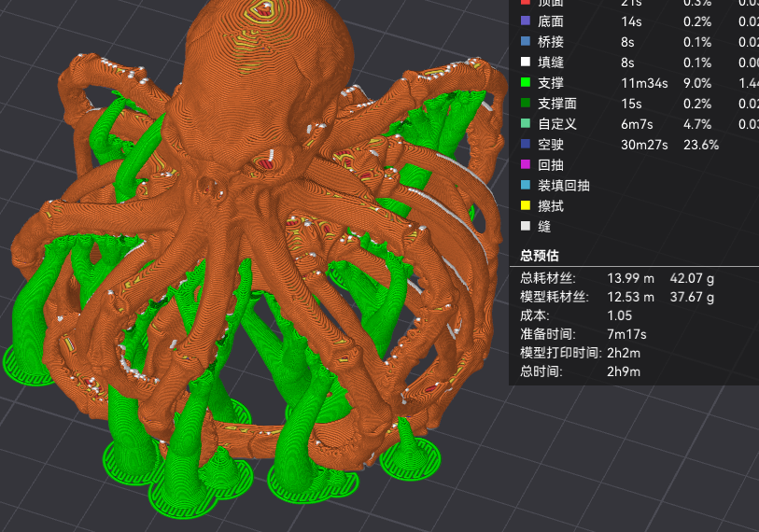Click the 14s time for 底面
Viewport: 759px width, 532px height.
pyautogui.click(x=631, y=21)
